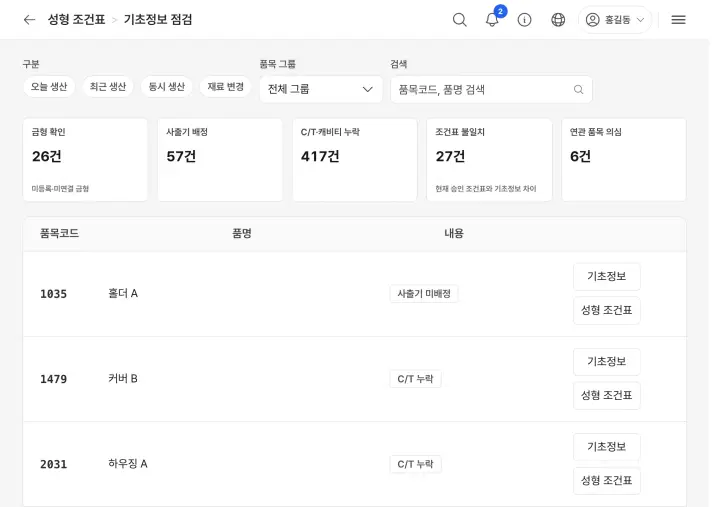Open notifications bell with badge 2
This screenshot has width=720, height=507.
(x=492, y=20)
